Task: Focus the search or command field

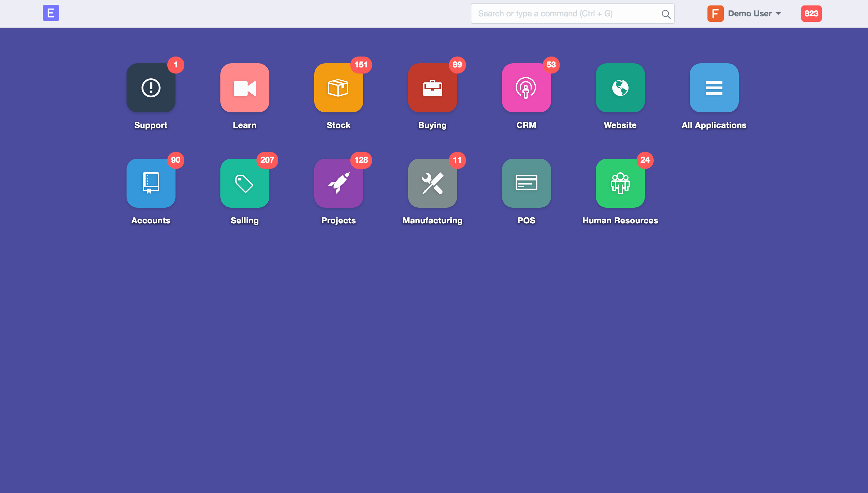Action: (x=572, y=14)
